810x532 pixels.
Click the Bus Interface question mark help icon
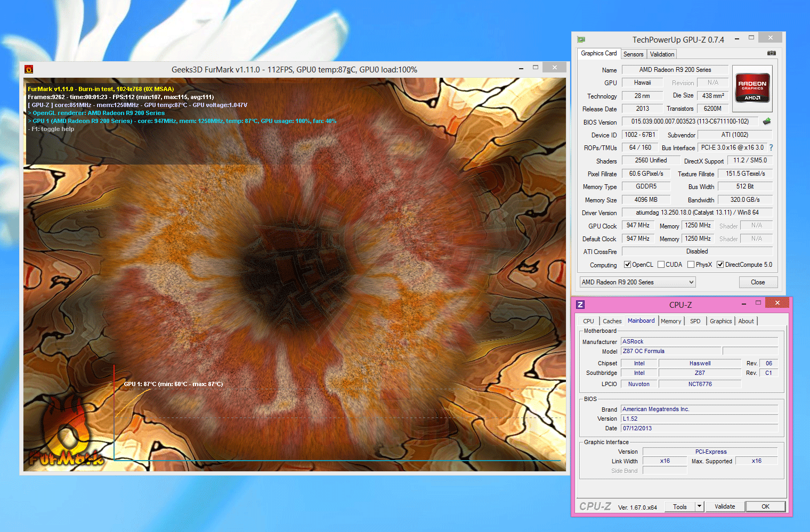tap(771, 148)
